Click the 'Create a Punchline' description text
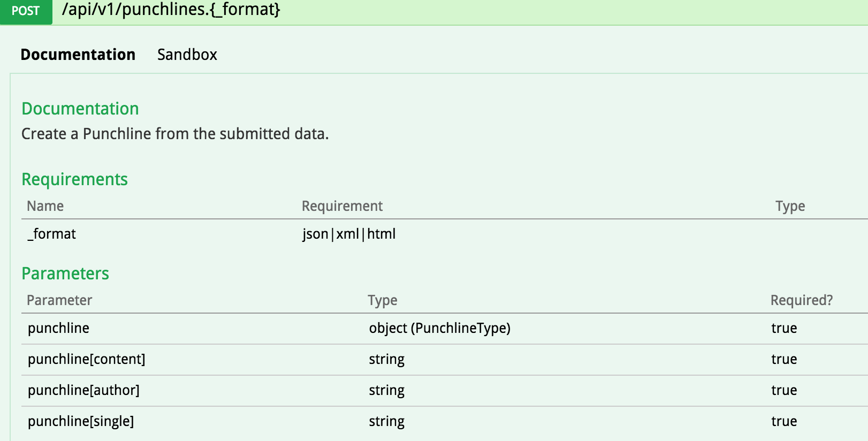868x441 pixels. (175, 134)
